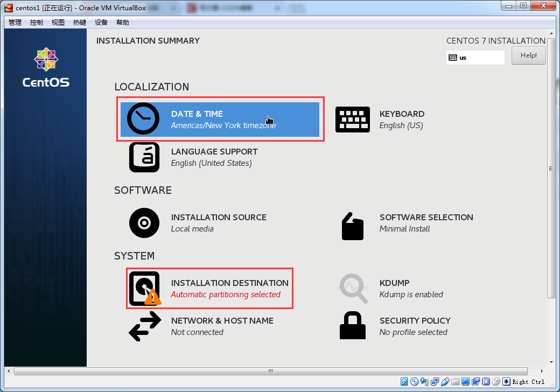This screenshot has height=392, width=560.
Task: Click the mouse integration status icon
Action: pyautogui.click(x=496, y=382)
